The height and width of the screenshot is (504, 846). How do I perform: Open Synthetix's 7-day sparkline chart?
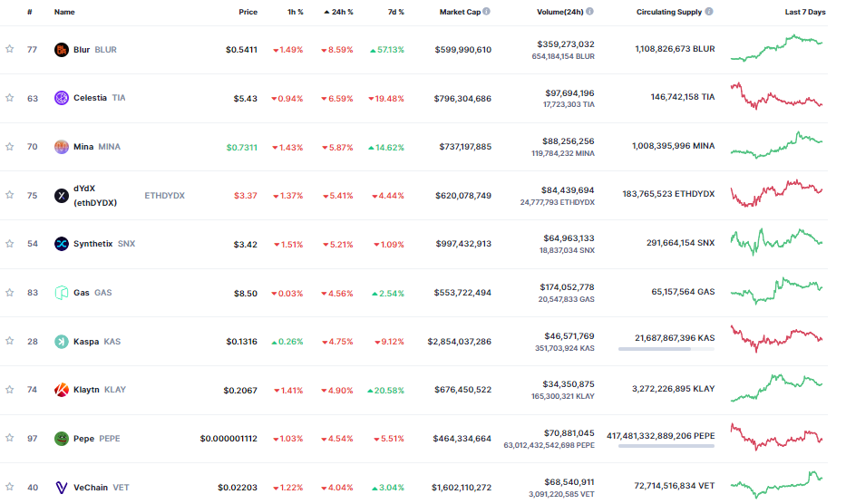(777, 242)
